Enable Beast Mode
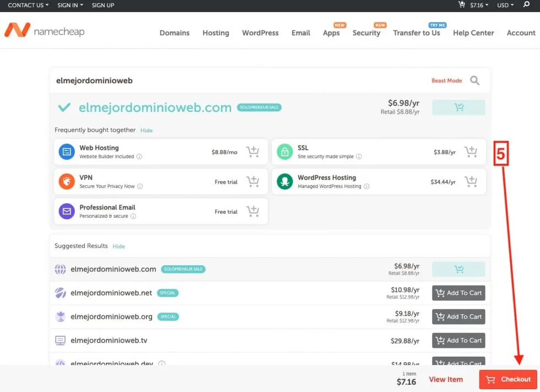Screen dimensions: 540x392 click(447, 80)
